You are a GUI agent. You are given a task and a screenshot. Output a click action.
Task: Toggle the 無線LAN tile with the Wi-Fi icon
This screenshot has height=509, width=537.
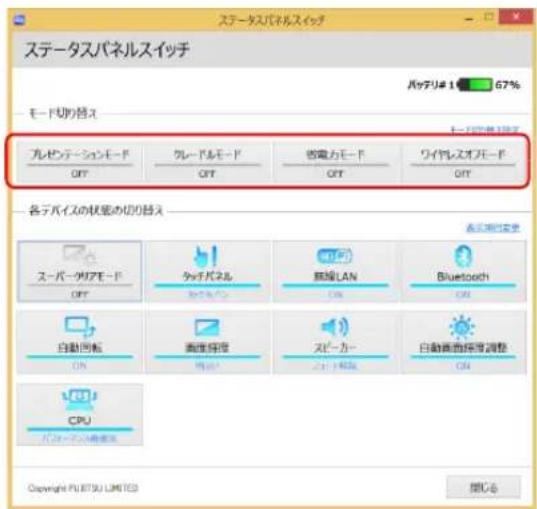tap(335, 271)
